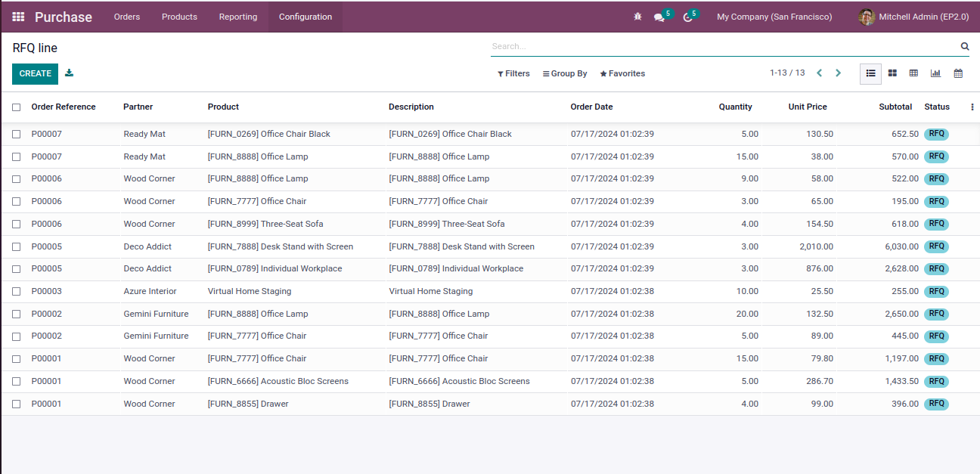This screenshot has width=980, height=474.
Task: Switch to graph chart view
Action: [935, 73]
